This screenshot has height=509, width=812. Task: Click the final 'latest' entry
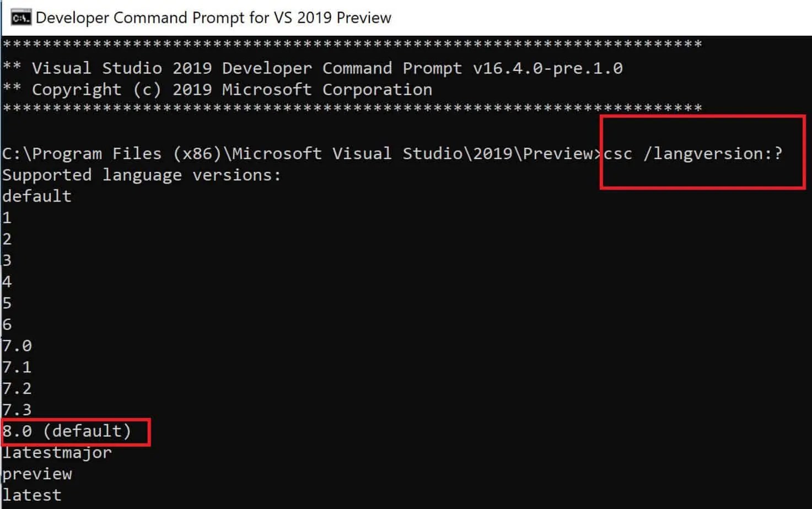point(32,495)
